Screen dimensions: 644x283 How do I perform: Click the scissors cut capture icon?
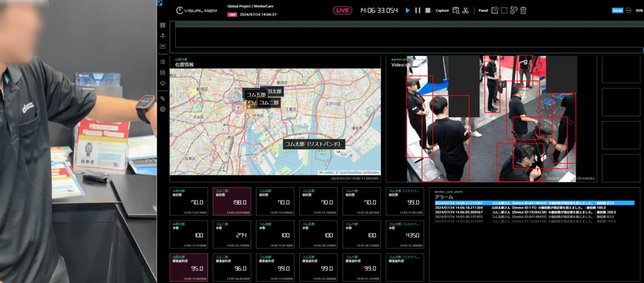pos(465,10)
